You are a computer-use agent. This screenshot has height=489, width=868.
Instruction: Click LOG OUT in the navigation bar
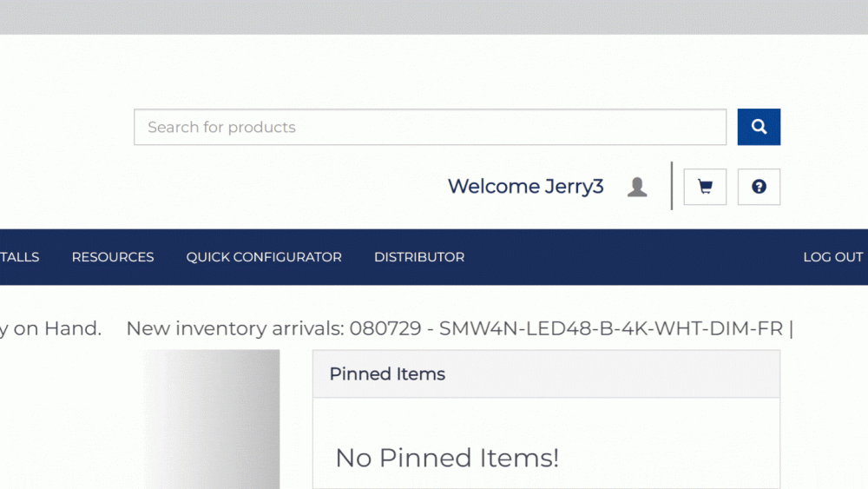coord(832,257)
